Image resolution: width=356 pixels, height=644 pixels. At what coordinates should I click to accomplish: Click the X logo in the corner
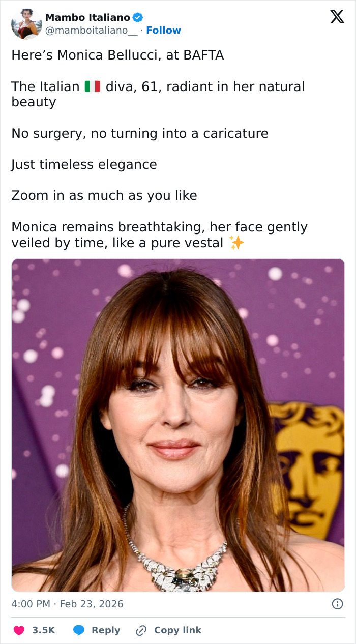pos(336,17)
